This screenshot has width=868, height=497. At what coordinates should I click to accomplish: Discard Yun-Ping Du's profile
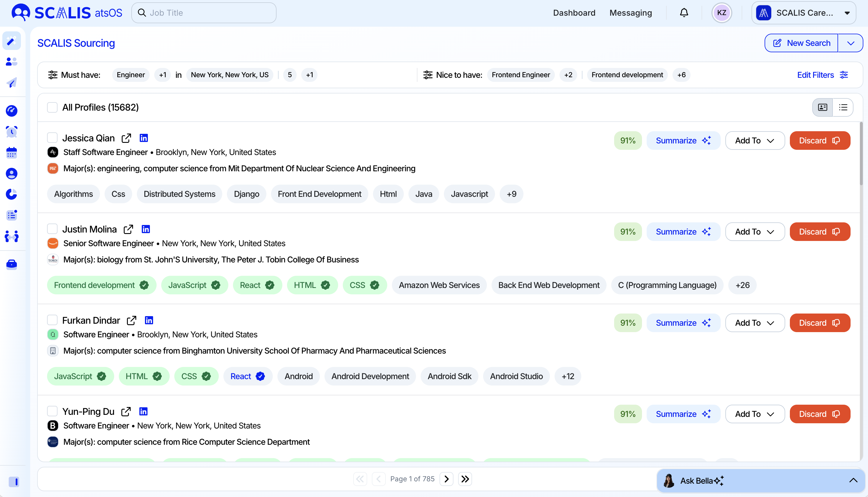coord(819,414)
